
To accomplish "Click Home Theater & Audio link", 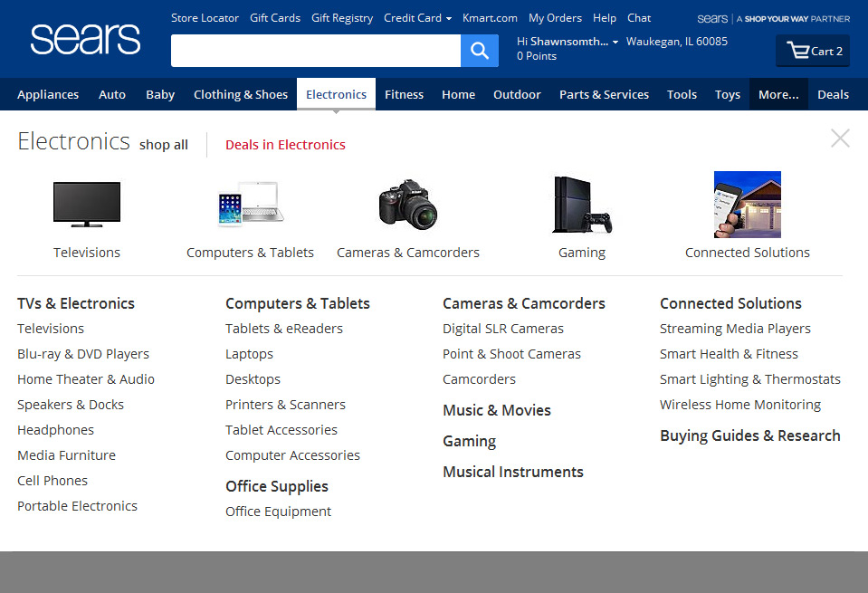I will (86, 379).
